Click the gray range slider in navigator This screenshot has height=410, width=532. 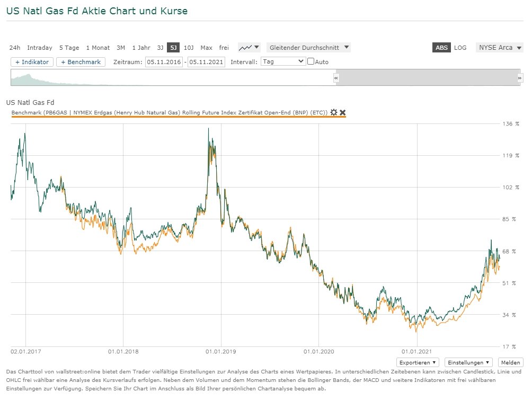(x=427, y=77)
